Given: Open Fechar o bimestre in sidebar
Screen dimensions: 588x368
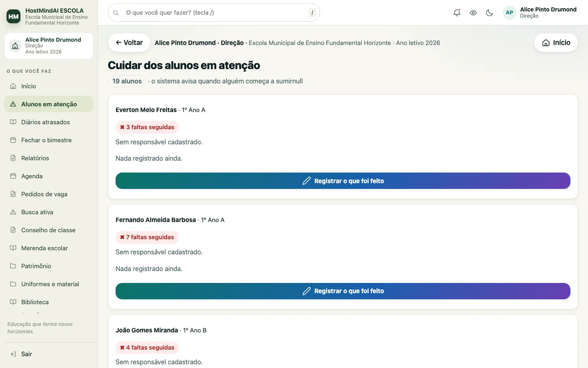Looking at the screenshot, I should coord(49,140).
